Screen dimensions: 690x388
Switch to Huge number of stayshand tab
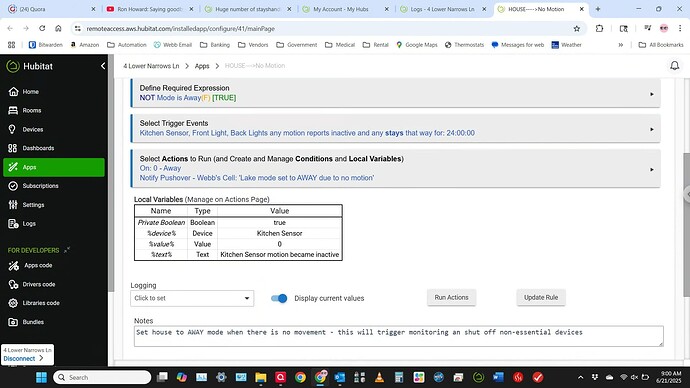[248, 9]
